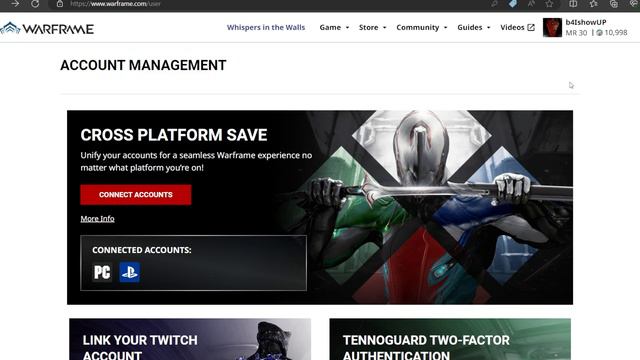Click the Cross Platform Save heading

click(x=174, y=135)
